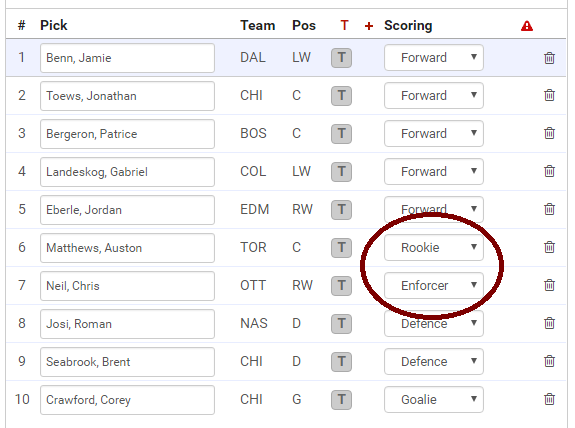Viewport: 575px width, 428px height.
Task: Click the Scoring column header
Action: click(x=408, y=26)
